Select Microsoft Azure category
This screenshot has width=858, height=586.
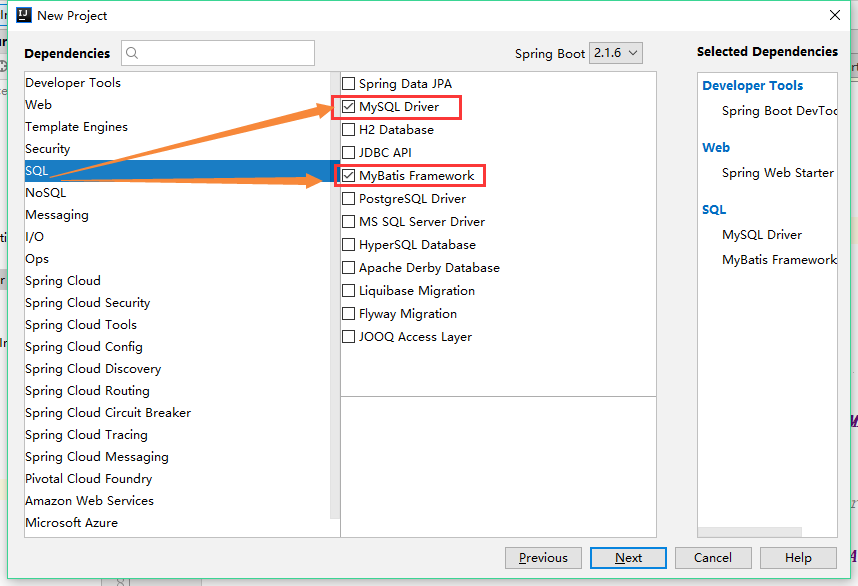pos(177,523)
